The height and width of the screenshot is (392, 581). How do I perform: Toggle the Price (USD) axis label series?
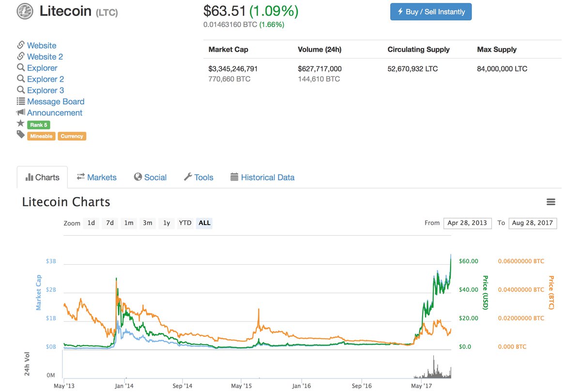485,293
